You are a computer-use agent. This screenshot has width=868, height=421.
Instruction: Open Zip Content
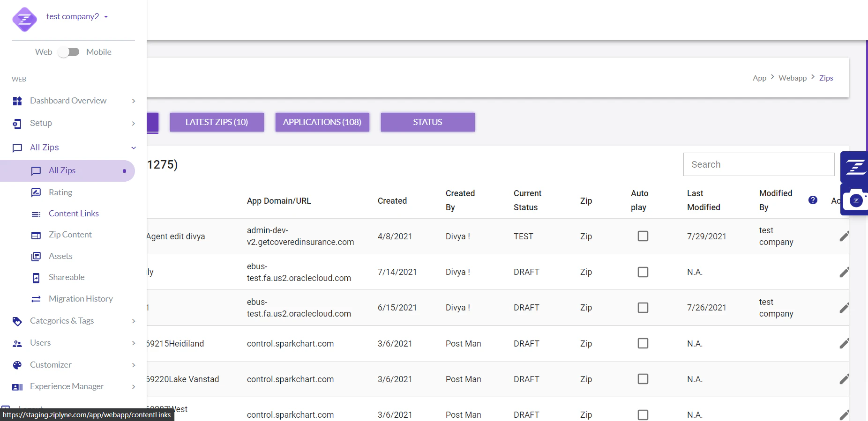(x=70, y=235)
